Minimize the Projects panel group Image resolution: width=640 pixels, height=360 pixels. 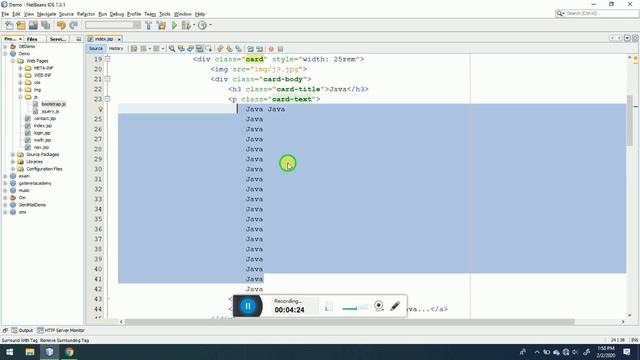click(x=78, y=39)
